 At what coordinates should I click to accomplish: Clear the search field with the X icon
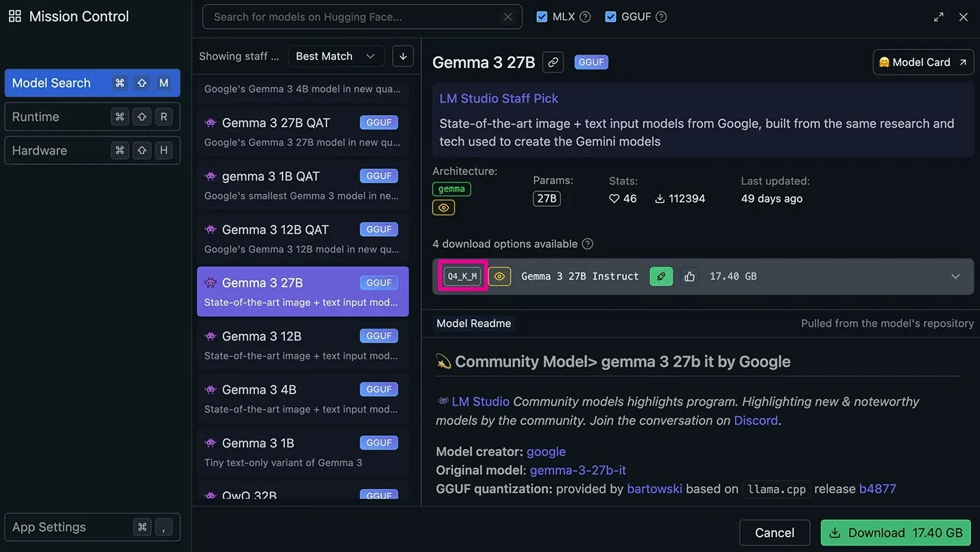pyautogui.click(x=508, y=17)
